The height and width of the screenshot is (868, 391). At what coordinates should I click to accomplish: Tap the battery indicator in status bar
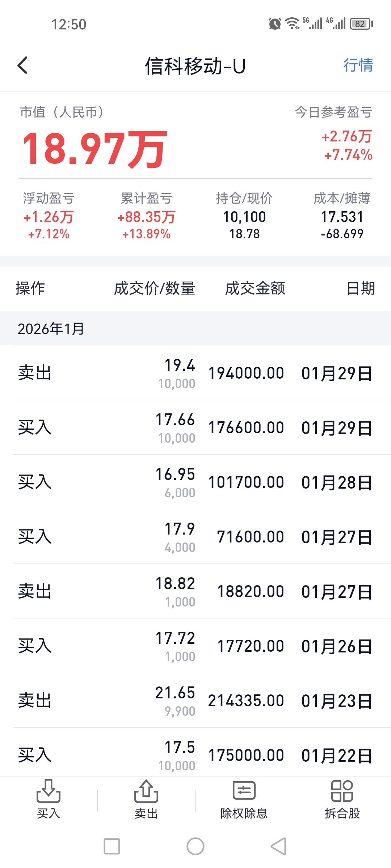pos(361,24)
